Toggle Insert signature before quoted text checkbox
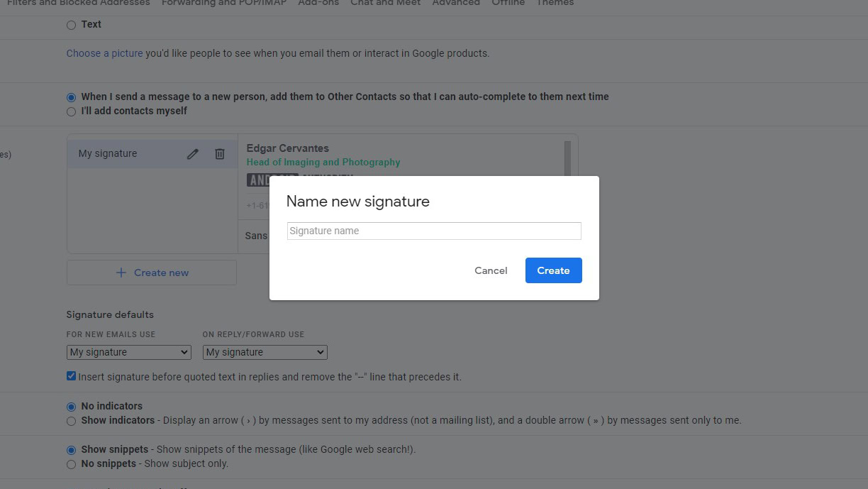868x489 pixels. pyautogui.click(x=71, y=376)
